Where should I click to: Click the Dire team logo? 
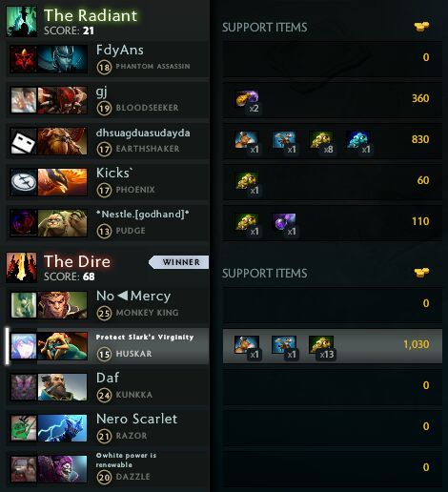click(22, 267)
